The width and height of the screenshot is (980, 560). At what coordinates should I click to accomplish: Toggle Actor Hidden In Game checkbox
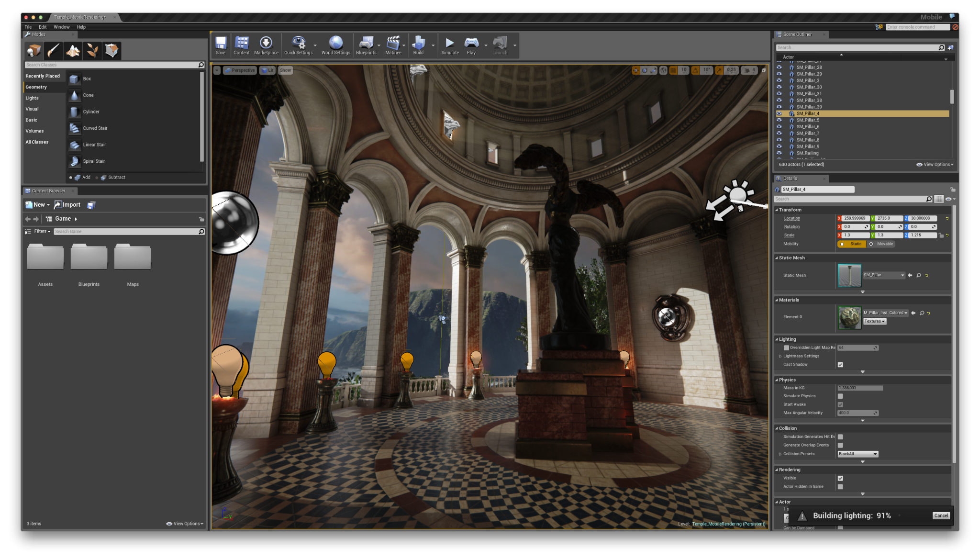coord(839,486)
